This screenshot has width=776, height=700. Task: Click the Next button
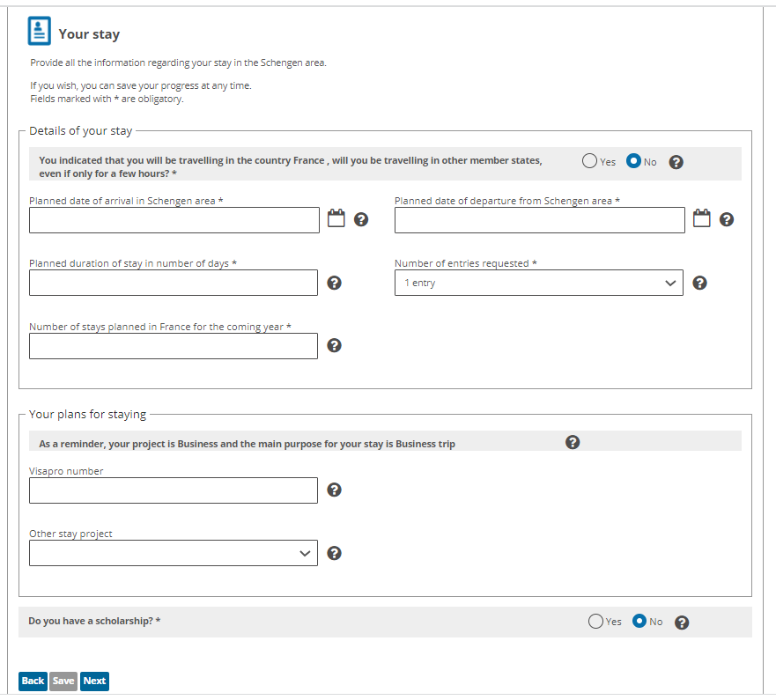(94, 682)
